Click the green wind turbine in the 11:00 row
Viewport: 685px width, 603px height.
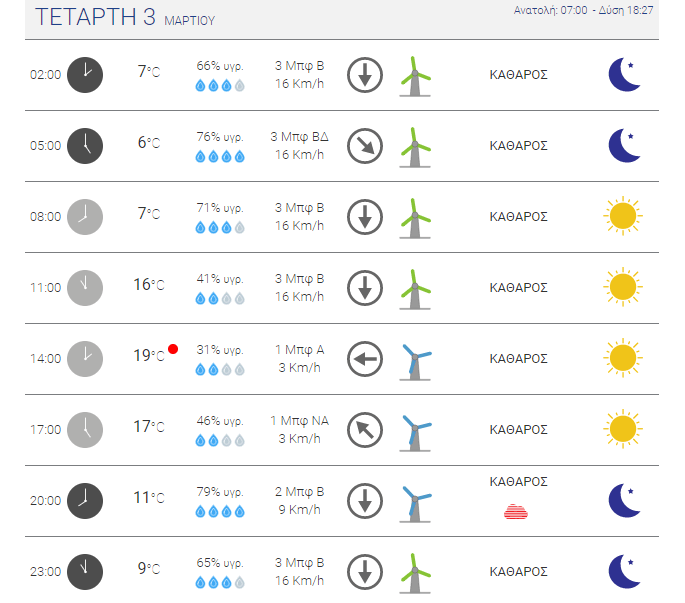pos(415,289)
